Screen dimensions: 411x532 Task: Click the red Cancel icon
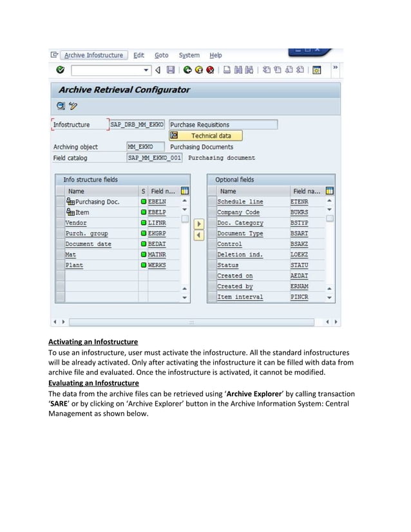[210, 70]
